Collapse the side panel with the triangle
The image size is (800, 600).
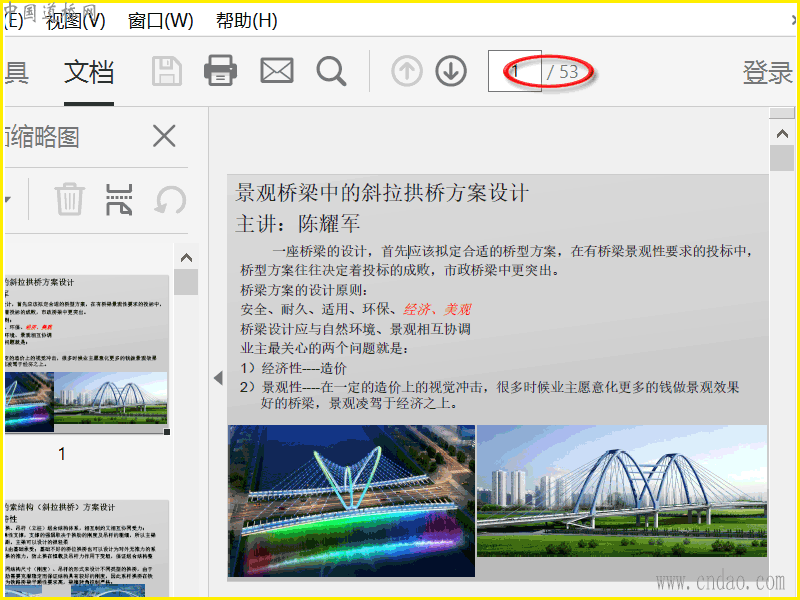tap(218, 378)
